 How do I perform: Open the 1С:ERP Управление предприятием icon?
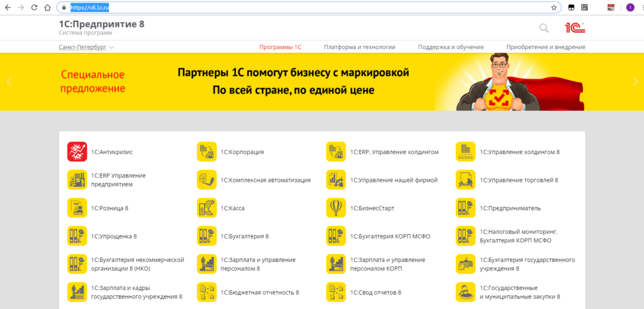(x=77, y=180)
